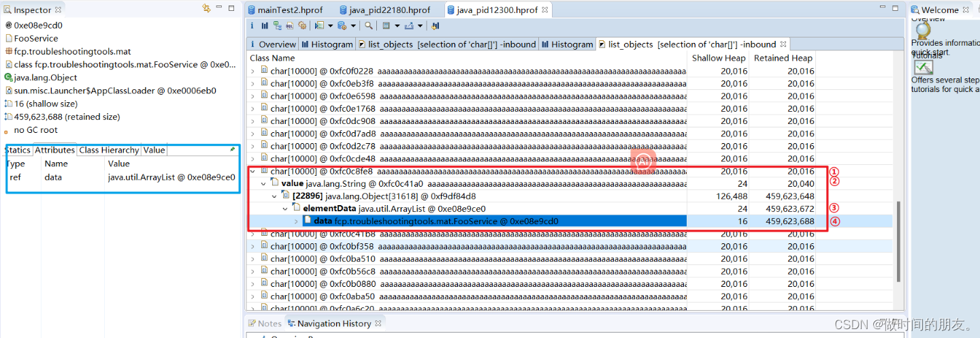Viewport: 980px width, 338px height.
Task: Open the first Histogram inner tab
Action: (x=327, y=44)
